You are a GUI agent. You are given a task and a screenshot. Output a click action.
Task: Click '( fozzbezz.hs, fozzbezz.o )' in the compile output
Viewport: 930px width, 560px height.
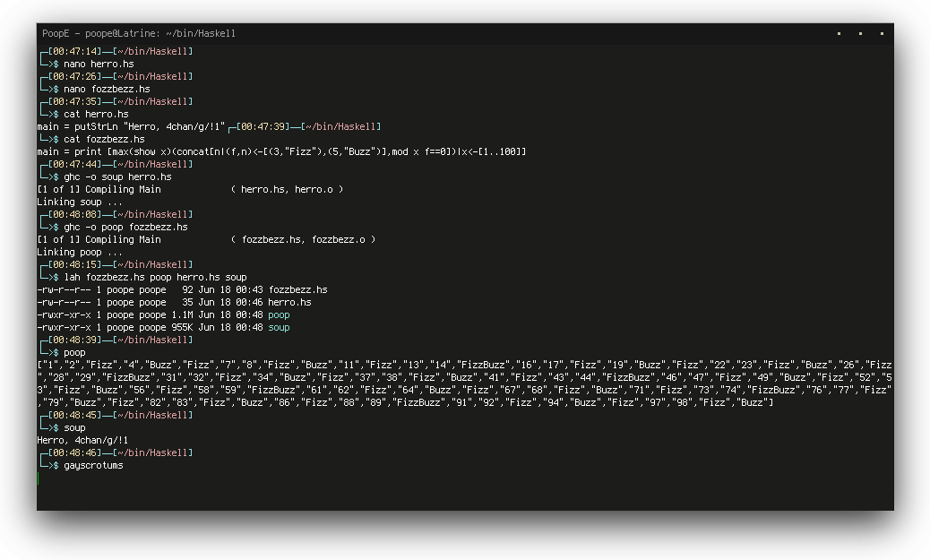point(303,239)
